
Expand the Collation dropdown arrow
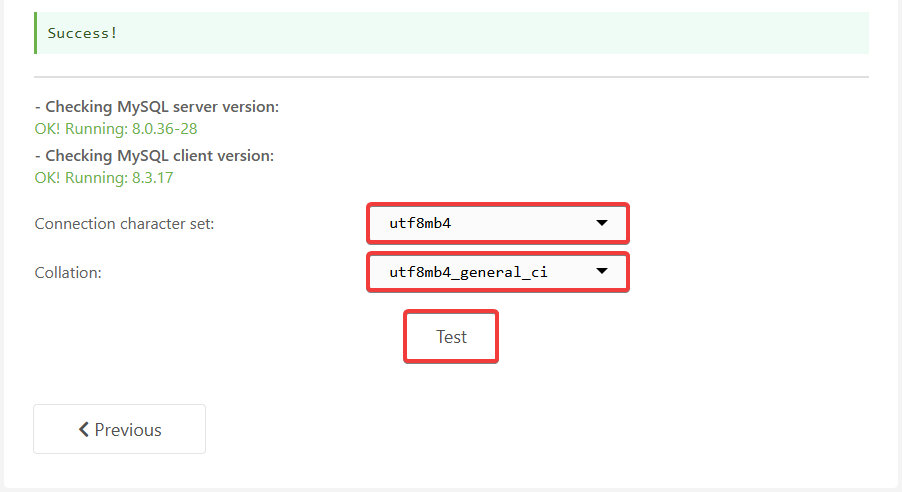pyautogui.click(x=602, y=271)
